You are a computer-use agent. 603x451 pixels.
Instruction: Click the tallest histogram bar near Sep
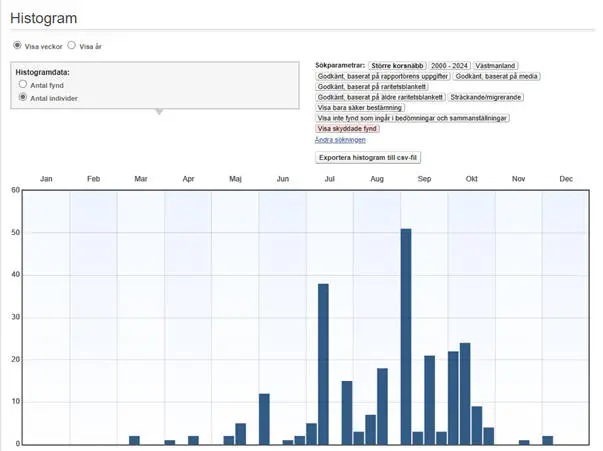406,336
